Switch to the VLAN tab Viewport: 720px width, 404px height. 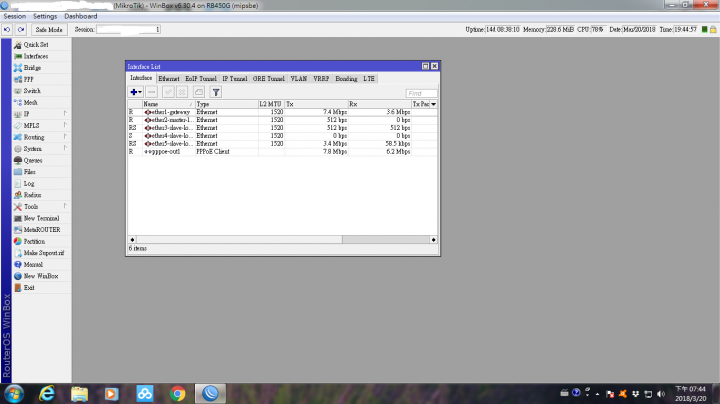(x=298, y=79)
